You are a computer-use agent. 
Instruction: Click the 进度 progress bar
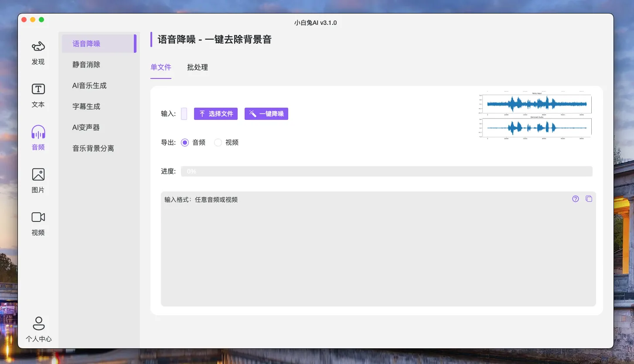(387, 171)
